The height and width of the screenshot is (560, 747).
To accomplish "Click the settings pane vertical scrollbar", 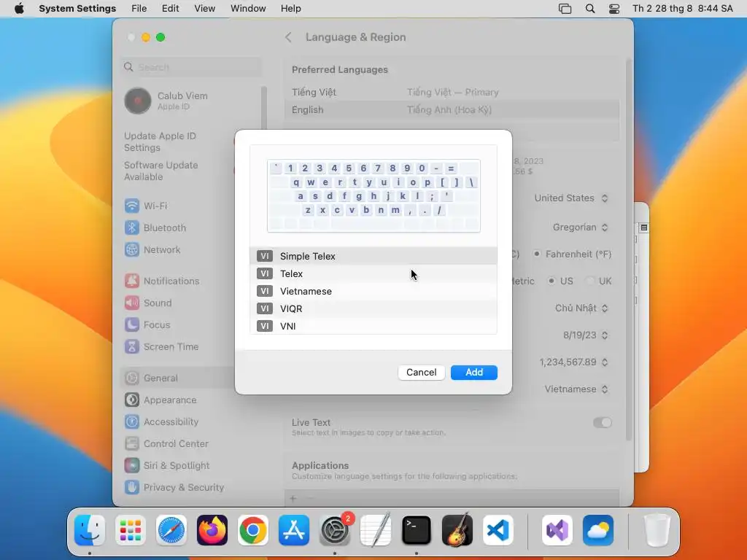I will click(629, 250).
